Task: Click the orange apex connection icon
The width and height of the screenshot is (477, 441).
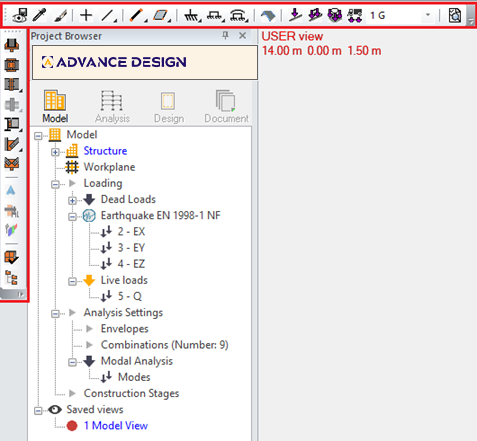Action: pos(11,164)
